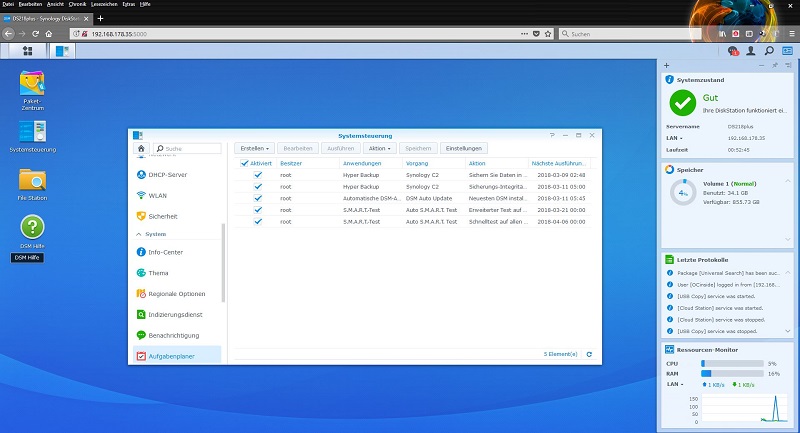Open the DSM notifications icon

click(733, 50)
